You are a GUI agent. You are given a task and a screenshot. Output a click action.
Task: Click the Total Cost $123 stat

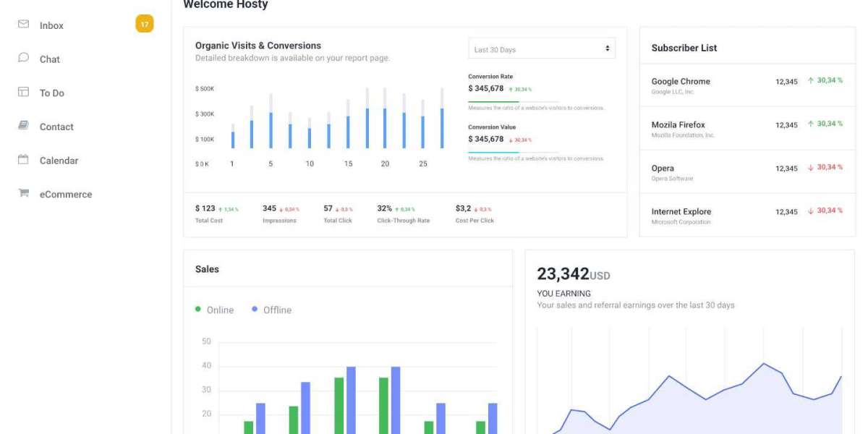pyautogui.click(x=205, y=208)
